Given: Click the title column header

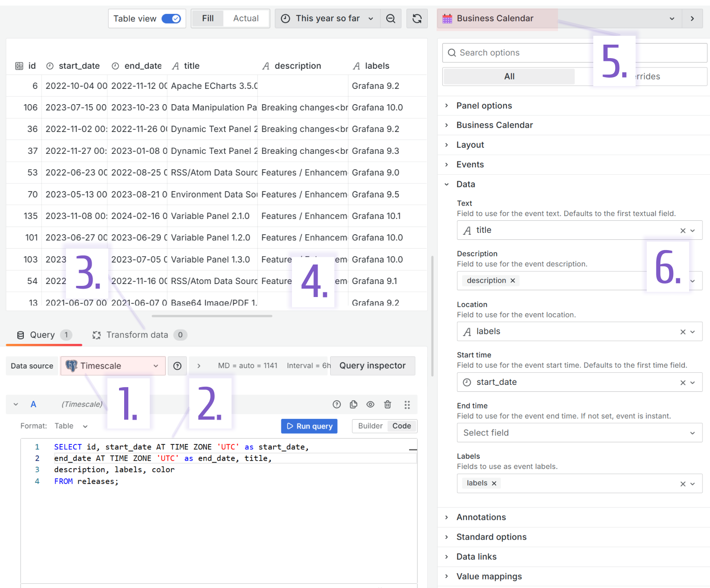Looking at the screenshot, I should [x=186, y=66].
